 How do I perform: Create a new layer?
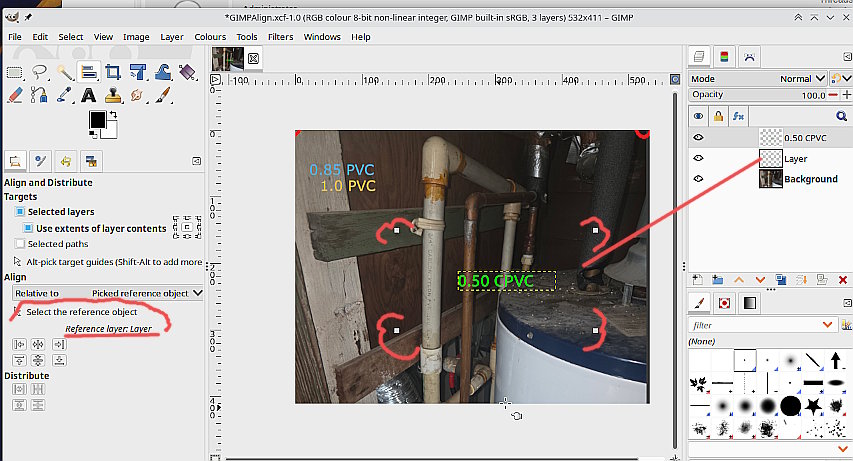[697, 280]
